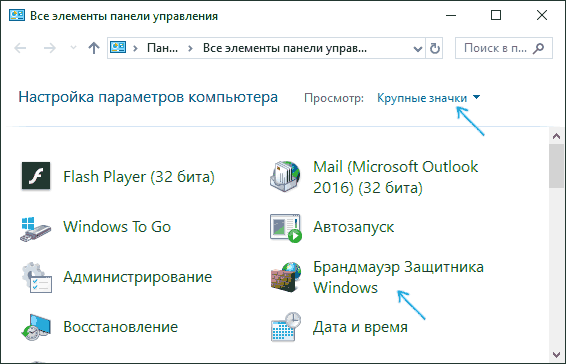566x364 pixels.
Task: Expand the address bar history dropdown
Action: [418, 48]
